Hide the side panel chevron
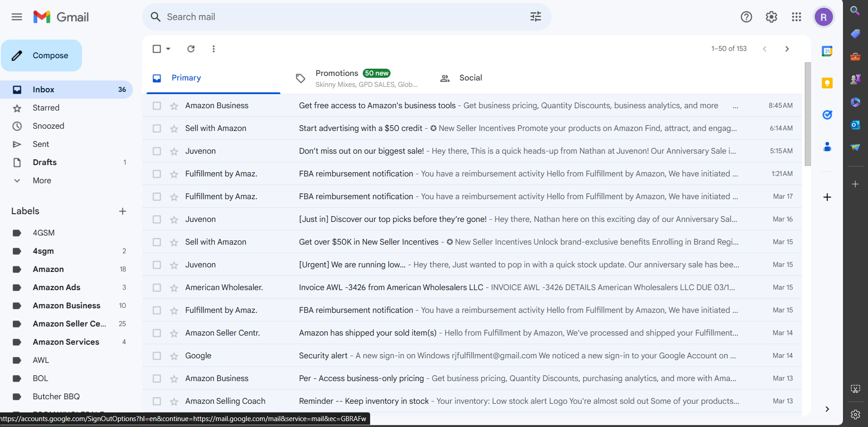 pyautogui.click(x=827, y=409)
